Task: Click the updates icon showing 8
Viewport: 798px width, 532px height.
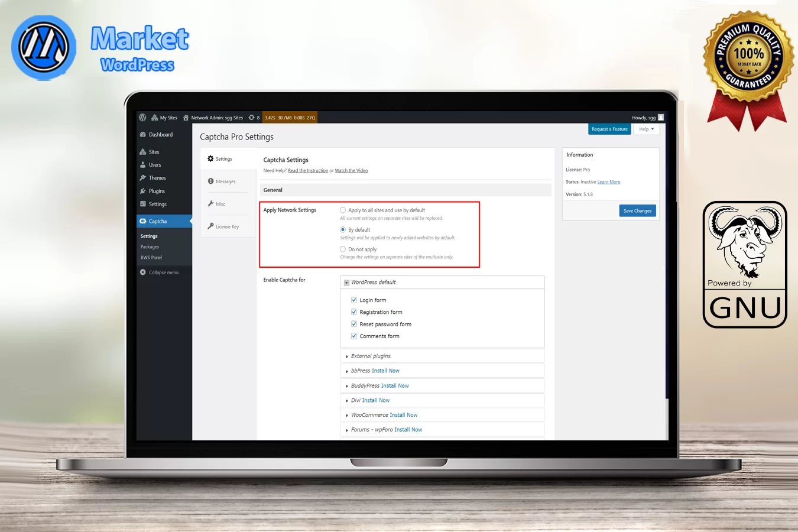Action: tap(254, 118)
